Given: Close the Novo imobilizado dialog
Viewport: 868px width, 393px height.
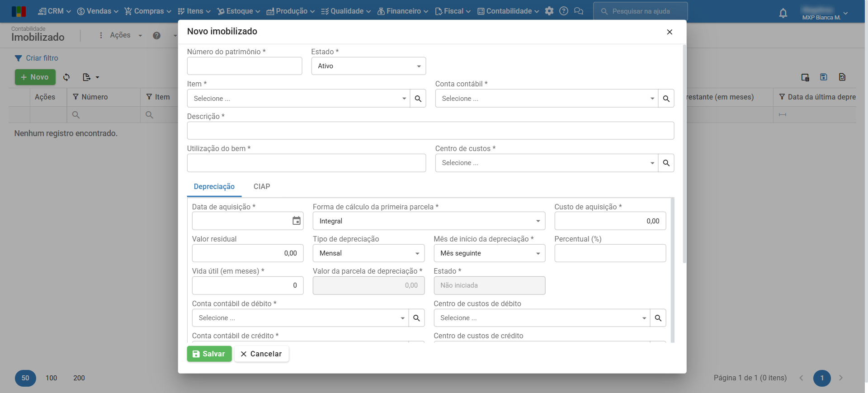Looking at the screenshot, I should tap(670, 32).
